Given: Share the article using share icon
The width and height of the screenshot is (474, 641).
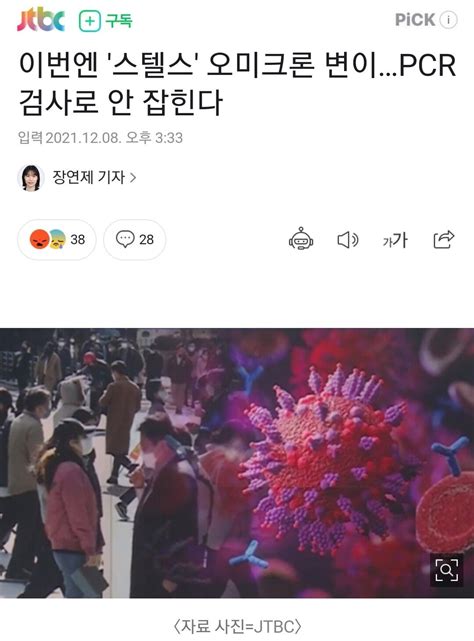Looking at the screenshot, I should (444, 240).
